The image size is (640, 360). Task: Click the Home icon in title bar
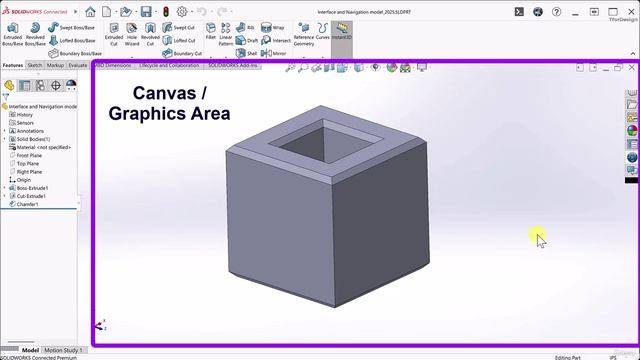[90, 12]
